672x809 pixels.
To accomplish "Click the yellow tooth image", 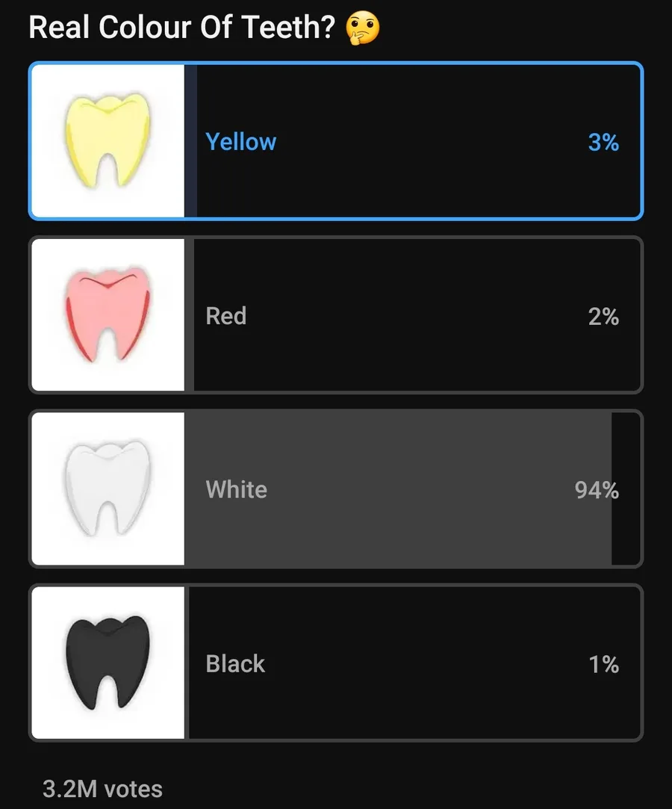I will (x=108, y=140).
